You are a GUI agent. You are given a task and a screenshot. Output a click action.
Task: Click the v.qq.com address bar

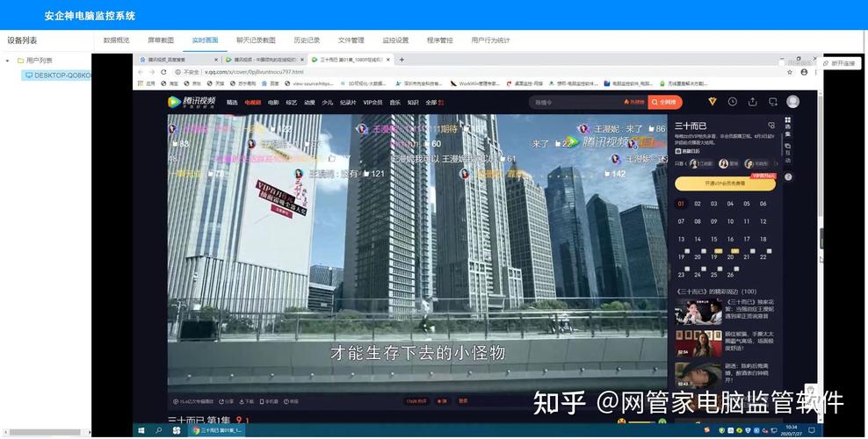click(x=476, y=72)
